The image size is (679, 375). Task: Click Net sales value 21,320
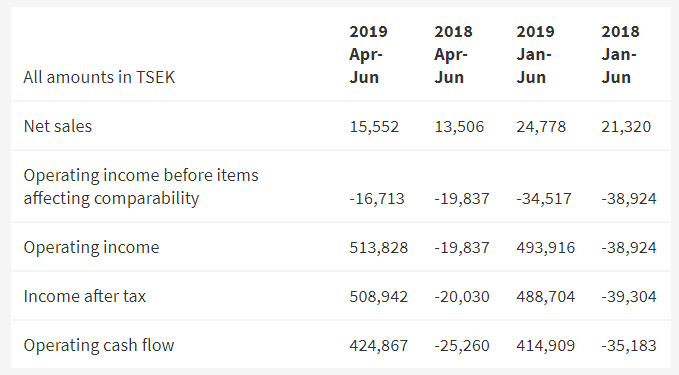[x=626, y=127]
